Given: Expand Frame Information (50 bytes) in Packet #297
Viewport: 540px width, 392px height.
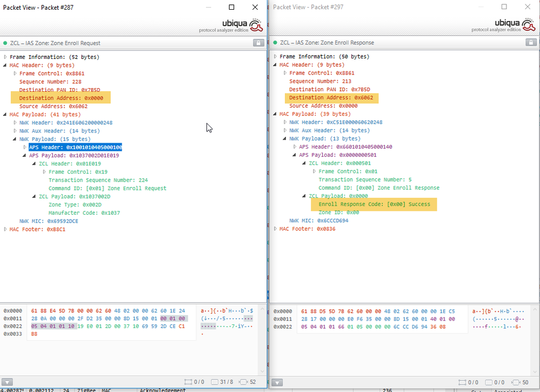Looking at the screenshot, I should point(275,56).
